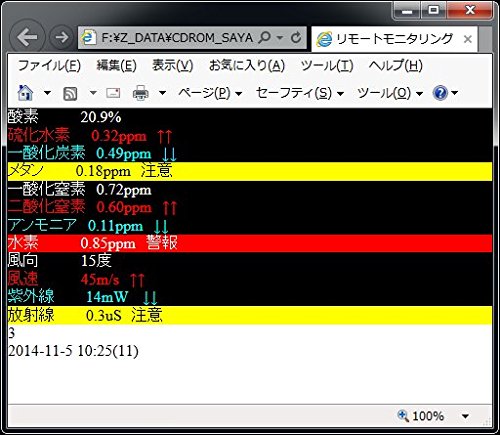Image resolution: width=500 pixels, height=435 pixels.
Task: Open the ファイル(F) menu
Action: click(x=49, y=65)
